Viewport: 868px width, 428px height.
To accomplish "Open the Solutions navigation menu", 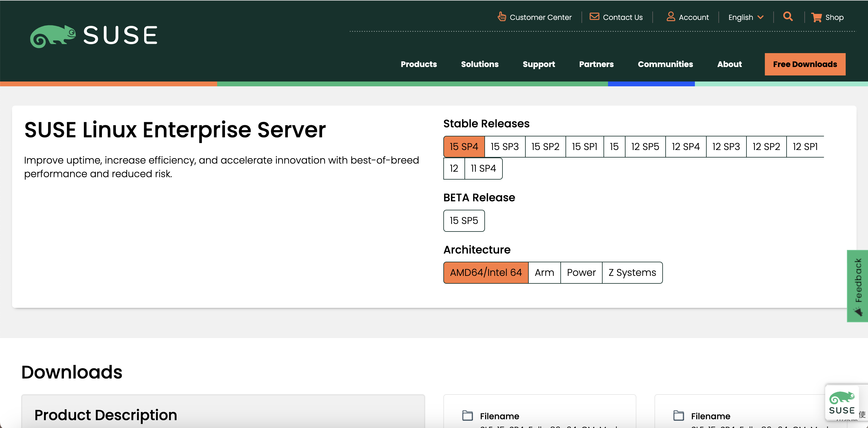I will 480,64.
